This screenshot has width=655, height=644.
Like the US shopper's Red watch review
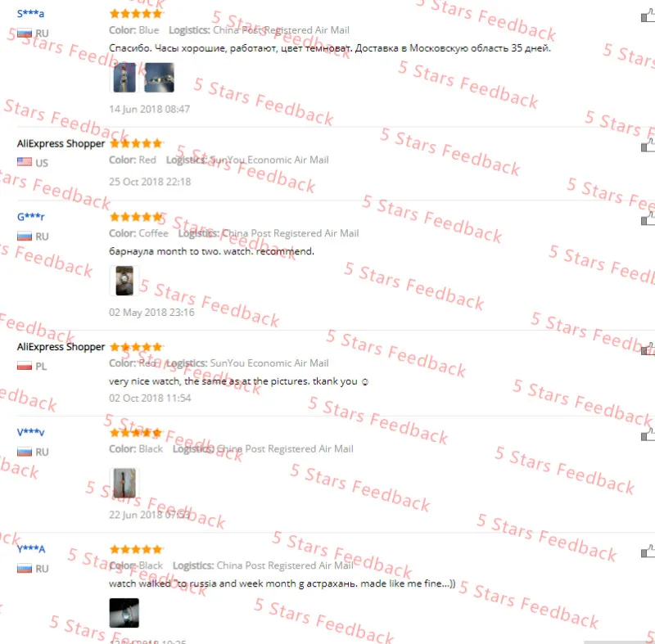click(x=648, y=146)
